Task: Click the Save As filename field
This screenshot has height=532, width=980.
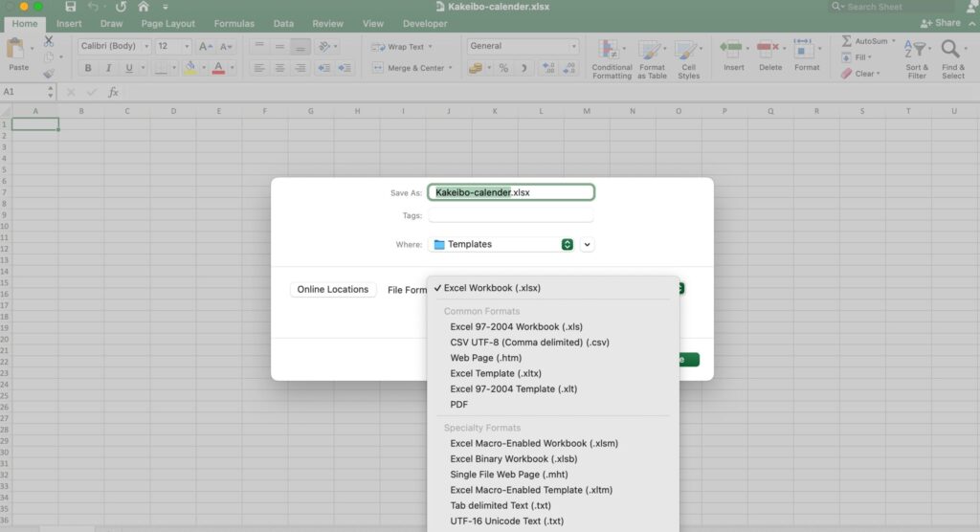Action: (x=511, y=192)
